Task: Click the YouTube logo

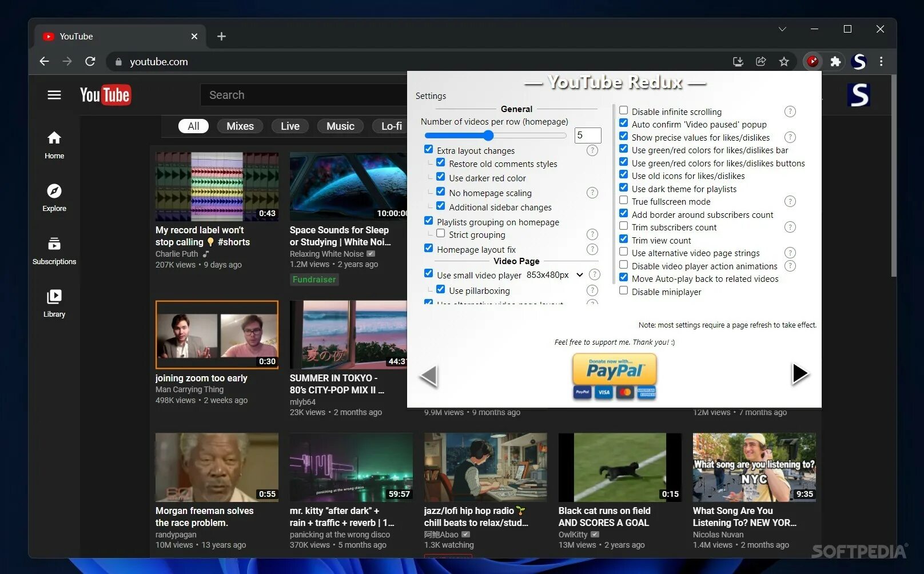Action: click(105, 95)
